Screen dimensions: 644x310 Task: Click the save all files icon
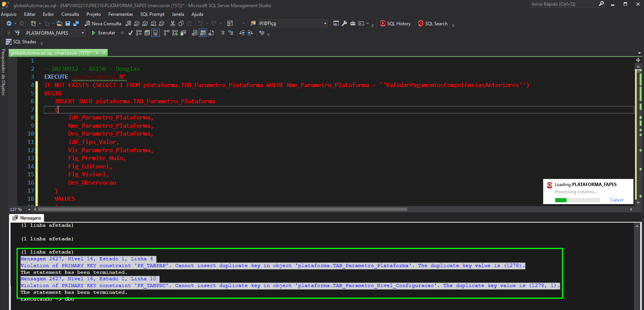tap(76, 23)
